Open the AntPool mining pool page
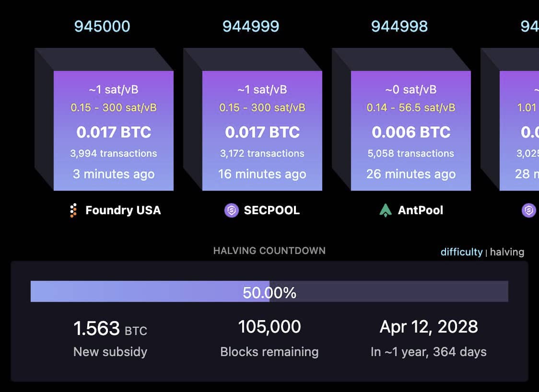Viewport: 539px width, 392px height. pyautogui.click(x=420, y=210)
